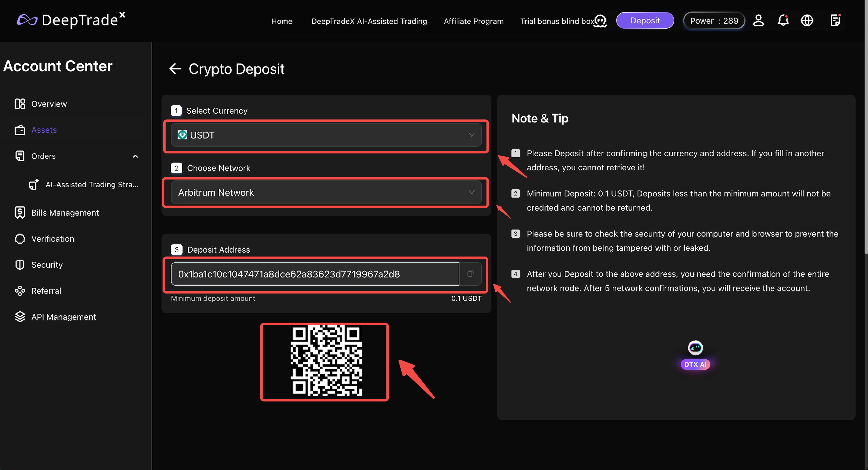868x470 pixels.
Task: Select Assets in Account Center sidebar
Action: pyautogui.click(x=44, y=130)
